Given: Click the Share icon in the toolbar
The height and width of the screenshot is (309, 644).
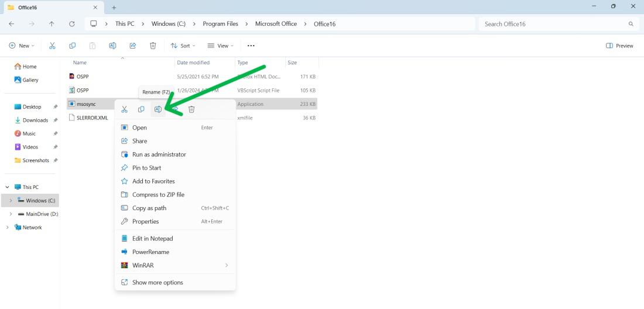Looking at the screenshot, I should 133,46.
